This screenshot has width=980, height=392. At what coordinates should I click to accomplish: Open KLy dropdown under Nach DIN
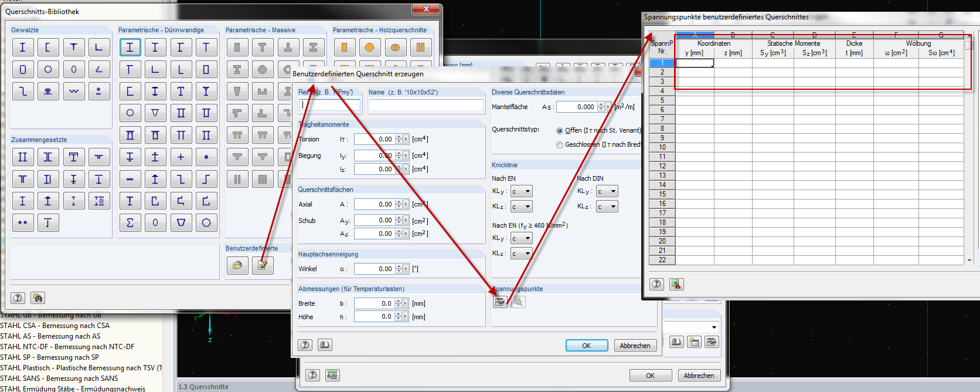coord(607,191)
